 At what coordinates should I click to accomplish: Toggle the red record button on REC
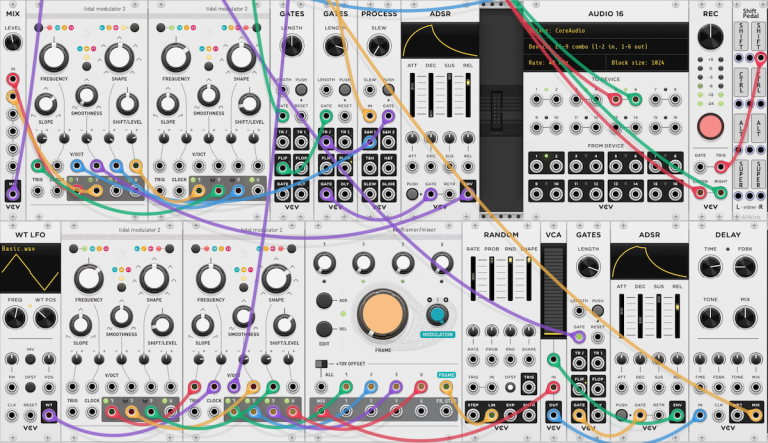pos(710,126)
